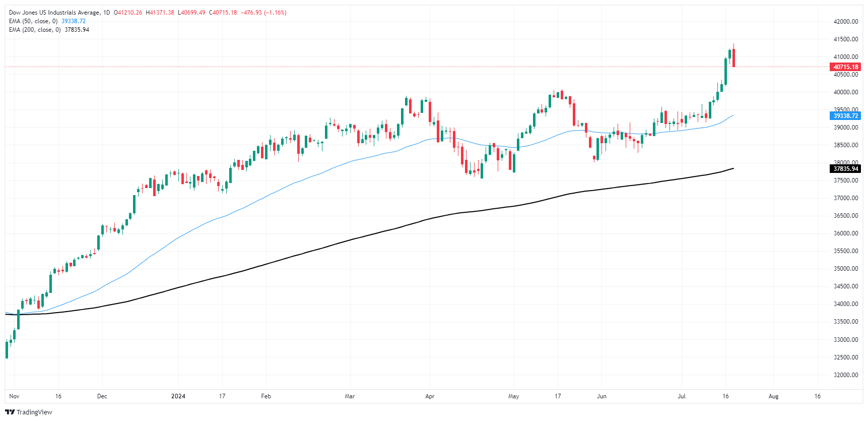Click the Apr label on time axis
The width and height of the screenshot is (868, 421).
pyautogui.click(x=430, y=396)
